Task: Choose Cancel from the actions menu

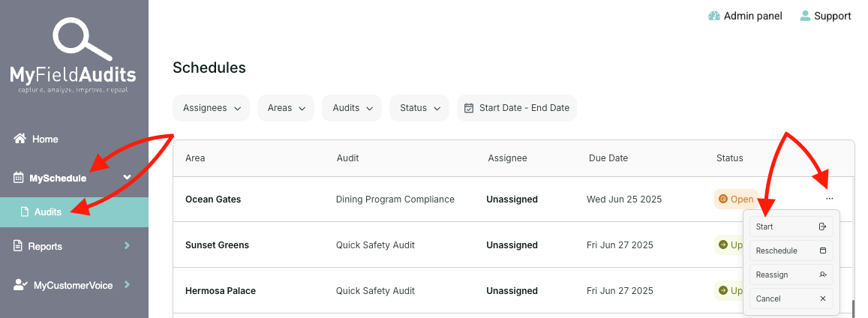Action: (x=791, y=298)
